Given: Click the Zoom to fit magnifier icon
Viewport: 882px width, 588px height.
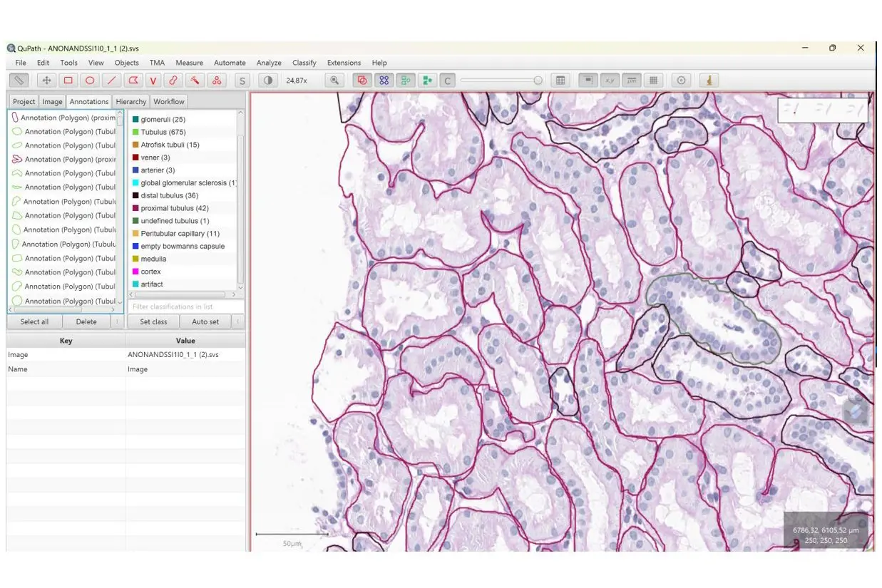Looking at the screenshot, I should coord(334,81).
